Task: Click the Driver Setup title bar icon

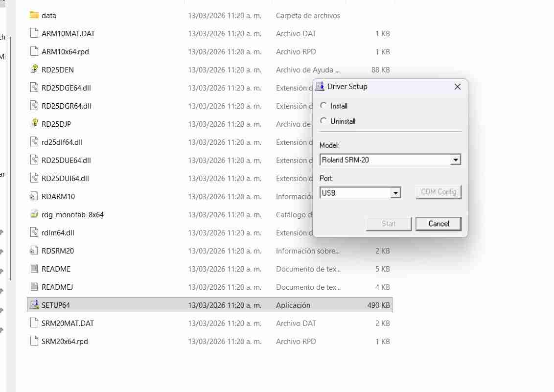Action: 320,87
